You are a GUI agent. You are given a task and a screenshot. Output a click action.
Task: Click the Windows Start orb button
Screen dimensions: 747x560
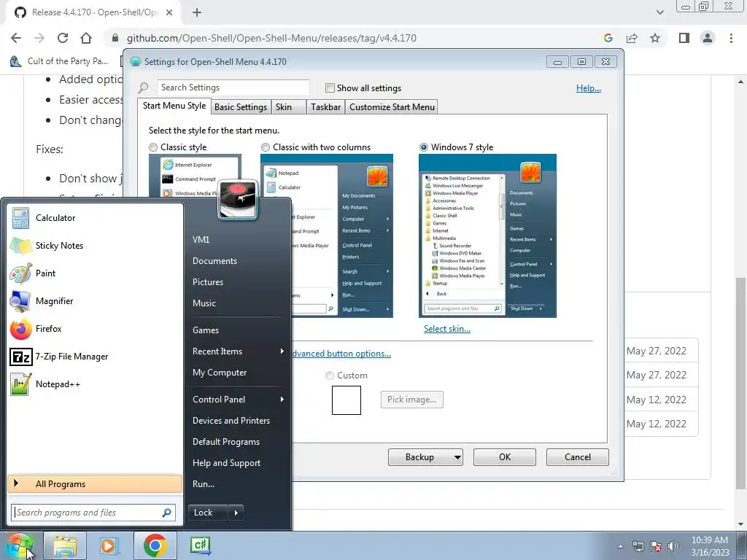tap(20, 546)
